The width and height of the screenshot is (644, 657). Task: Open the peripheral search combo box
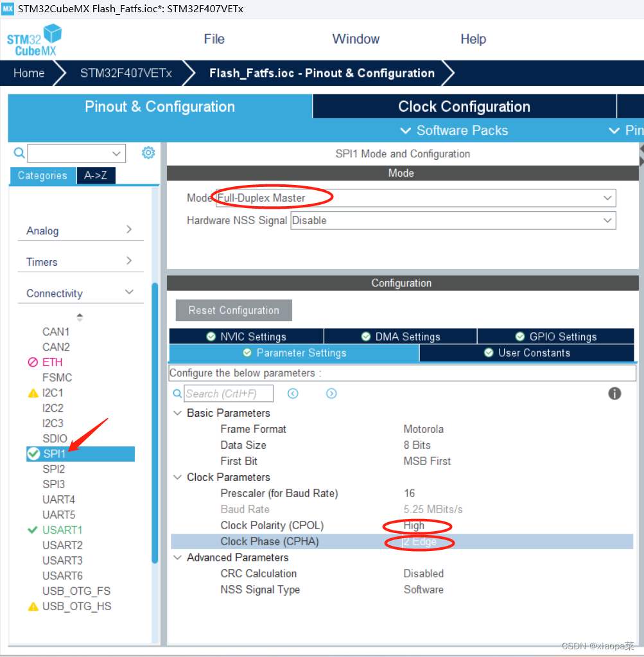coord(76,153)
